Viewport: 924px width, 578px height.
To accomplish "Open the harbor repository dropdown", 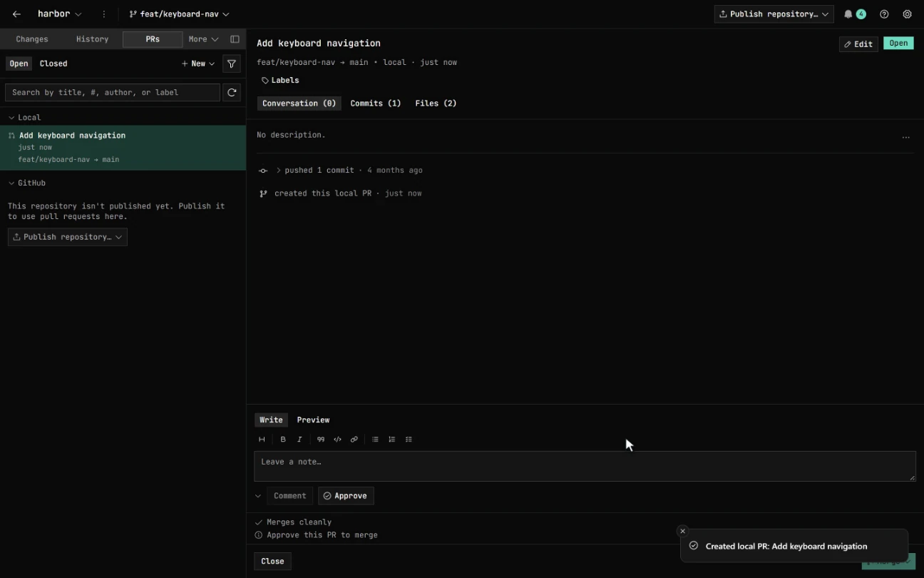I will click(x=60, y=14).
